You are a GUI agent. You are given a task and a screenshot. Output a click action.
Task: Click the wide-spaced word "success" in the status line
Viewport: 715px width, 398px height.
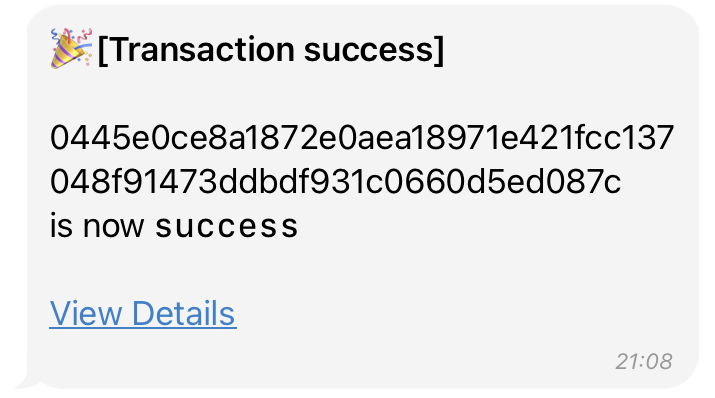(x=227, y=226)
